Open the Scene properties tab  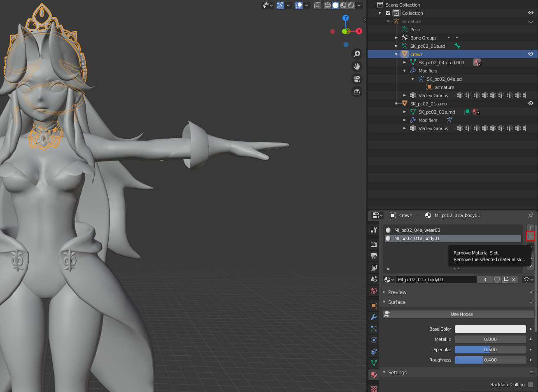click(x=374, y=279)
